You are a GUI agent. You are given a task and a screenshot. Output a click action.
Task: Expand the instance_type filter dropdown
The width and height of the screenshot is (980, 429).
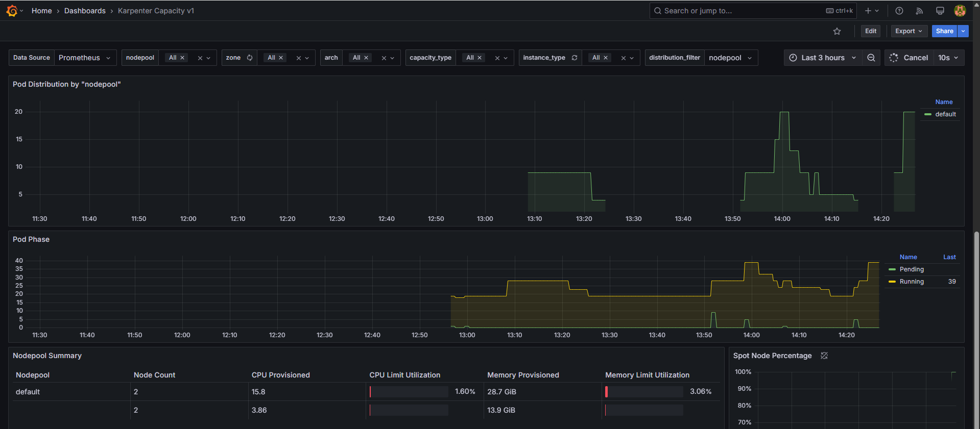coord(632,58)
